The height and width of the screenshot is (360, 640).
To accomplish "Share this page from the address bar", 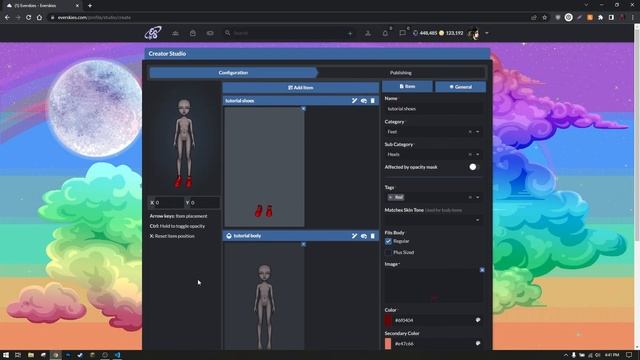I will coord(534,18).
